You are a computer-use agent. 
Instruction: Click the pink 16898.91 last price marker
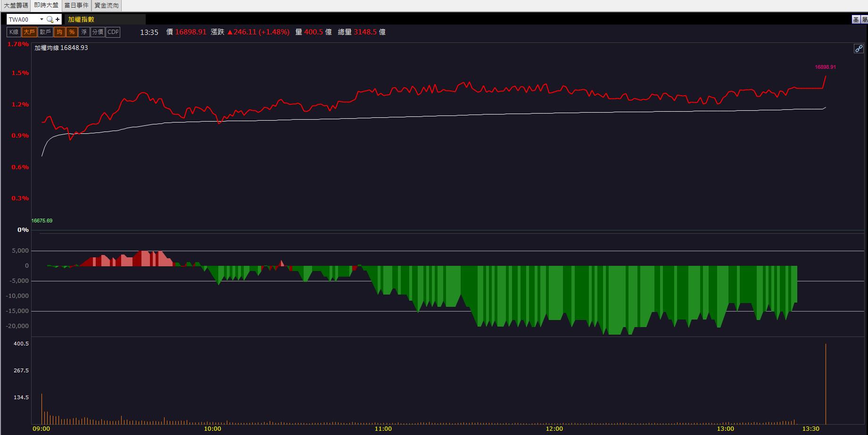pyautogui.click(x=825, y=67)
